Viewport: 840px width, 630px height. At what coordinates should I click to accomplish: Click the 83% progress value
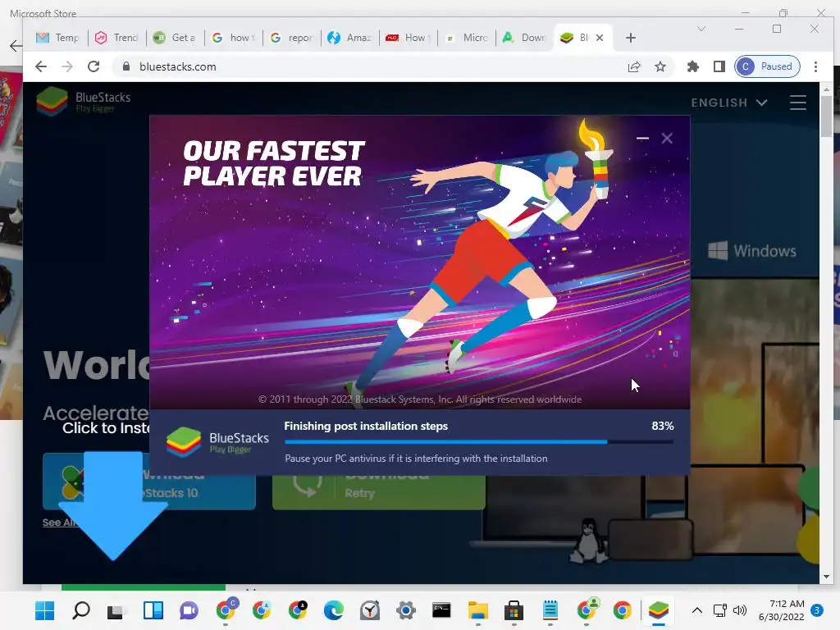(x=663, y=426)
